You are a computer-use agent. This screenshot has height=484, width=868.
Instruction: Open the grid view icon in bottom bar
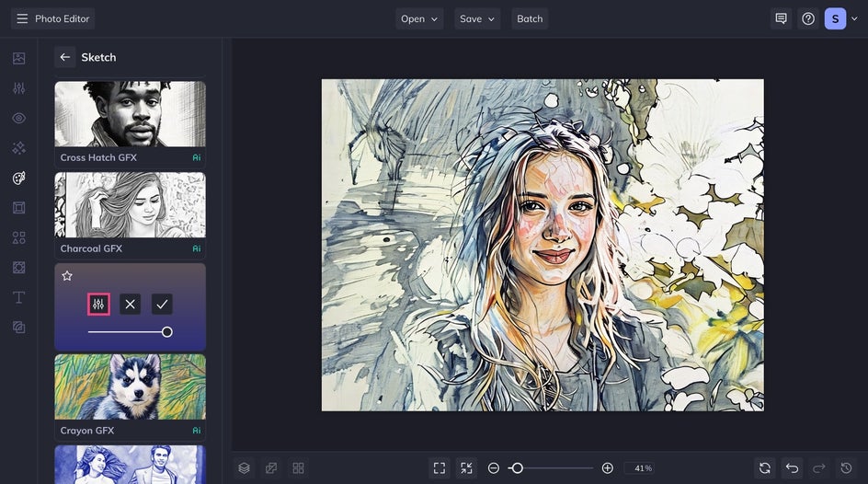coord(298,468)
